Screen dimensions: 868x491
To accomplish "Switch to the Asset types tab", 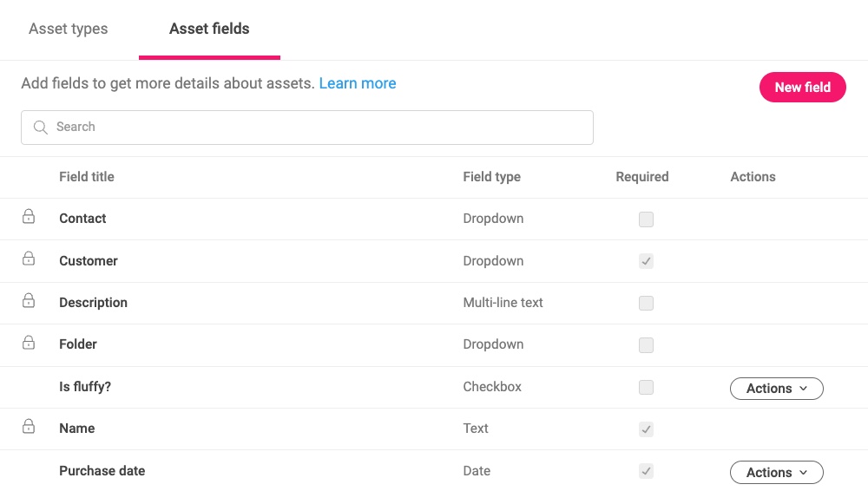I will (x=69, y=29).
